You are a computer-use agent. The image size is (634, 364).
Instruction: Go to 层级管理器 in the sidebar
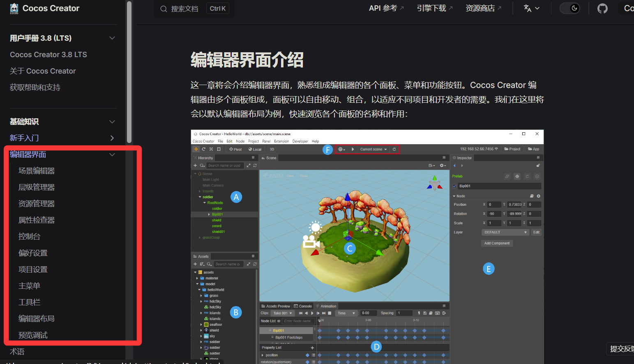click(x=37, y=187)
